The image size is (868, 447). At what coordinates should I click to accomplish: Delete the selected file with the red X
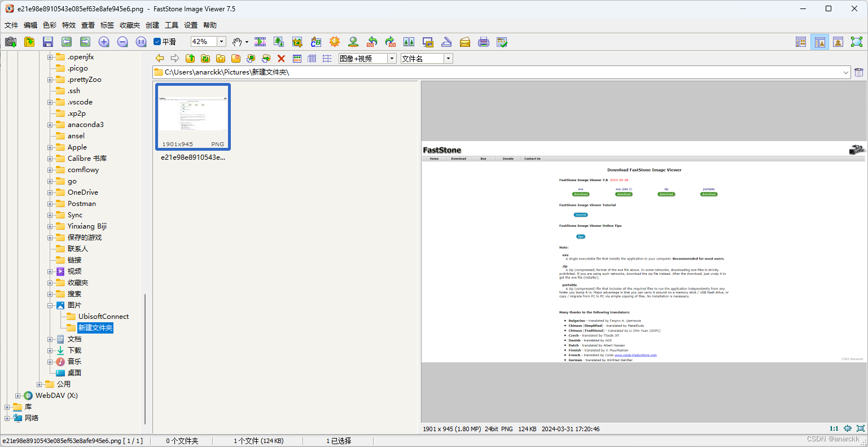(281, 59)
